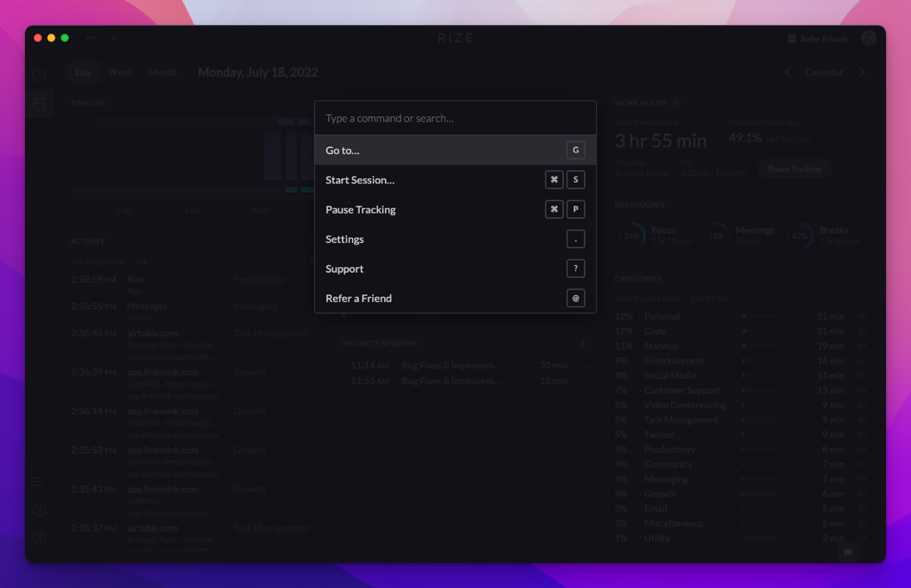Click the Personal category progress bar
This screenshot has height=588, width=911.
(x=761, y=317)
